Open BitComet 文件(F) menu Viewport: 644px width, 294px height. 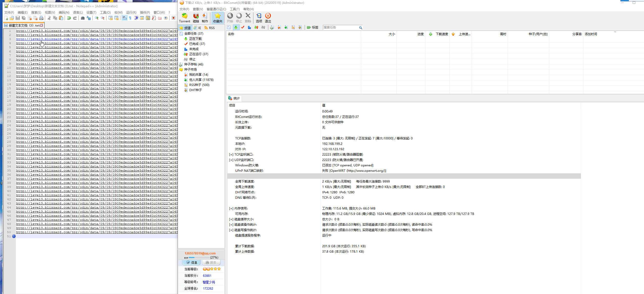tap(184, 9)
